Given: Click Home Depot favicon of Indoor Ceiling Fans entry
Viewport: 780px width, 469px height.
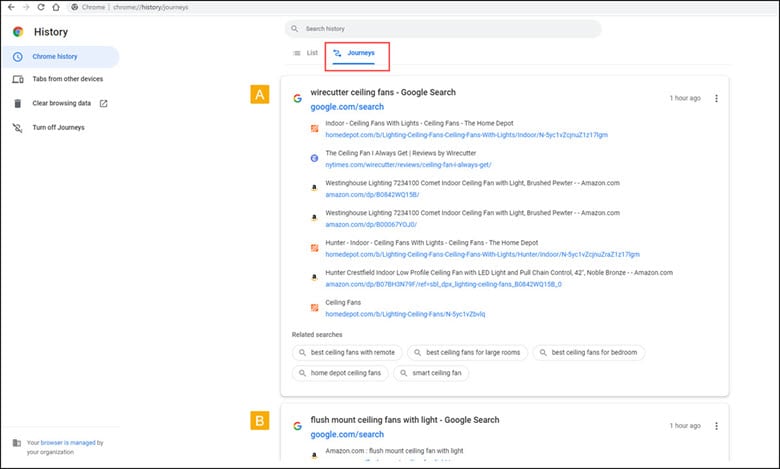Looking at the screenshot, I should point(314,128).
